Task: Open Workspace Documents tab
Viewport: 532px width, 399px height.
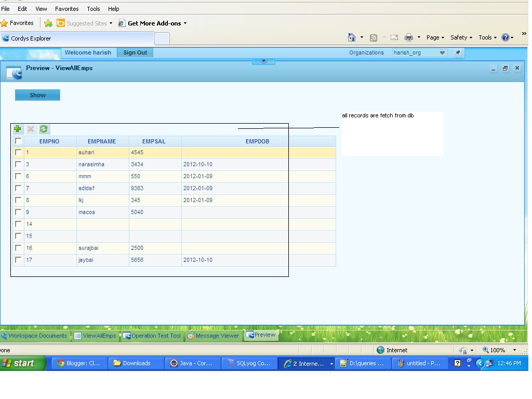Action: click(34, 336)
